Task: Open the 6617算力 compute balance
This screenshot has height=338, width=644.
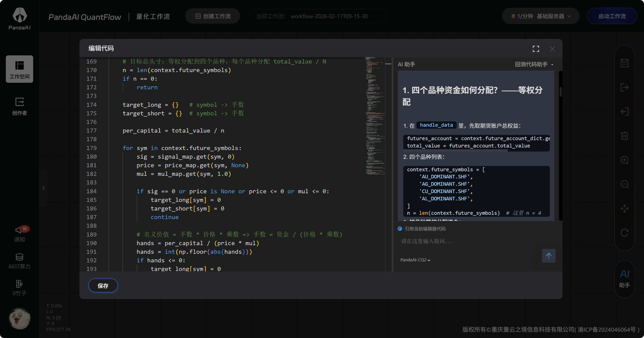Action: [x=19, y=261]
